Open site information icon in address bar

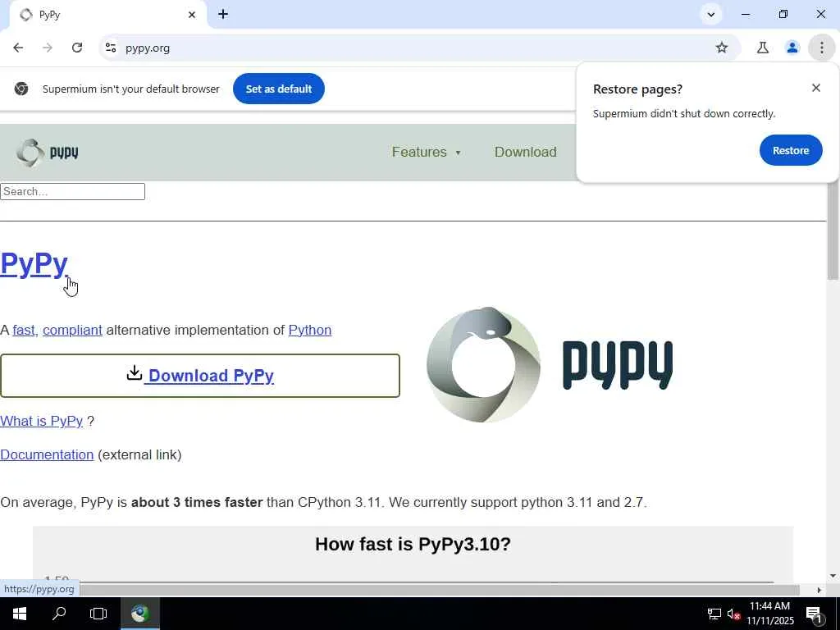click(111, 48)
